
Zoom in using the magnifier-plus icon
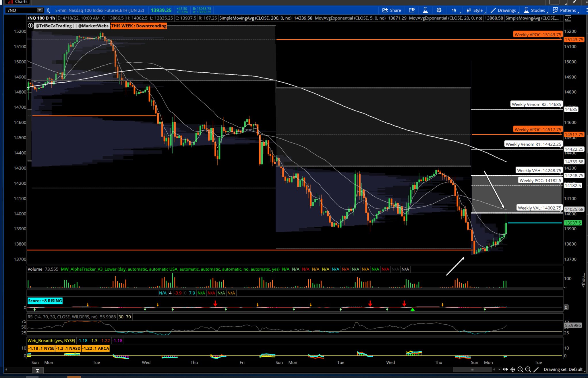point(521,370)
